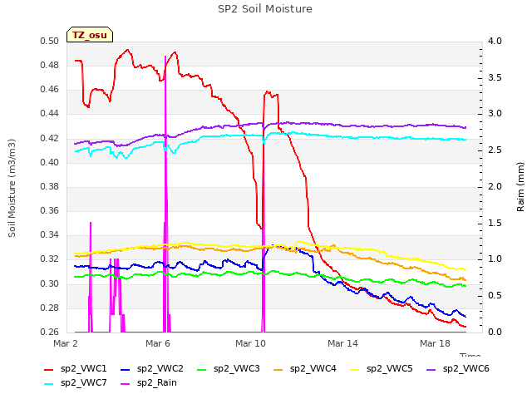Click the 0.0 right axis value
Image resolution: width=532 pixels, height=399 pixels.
(x=495, y=332)
